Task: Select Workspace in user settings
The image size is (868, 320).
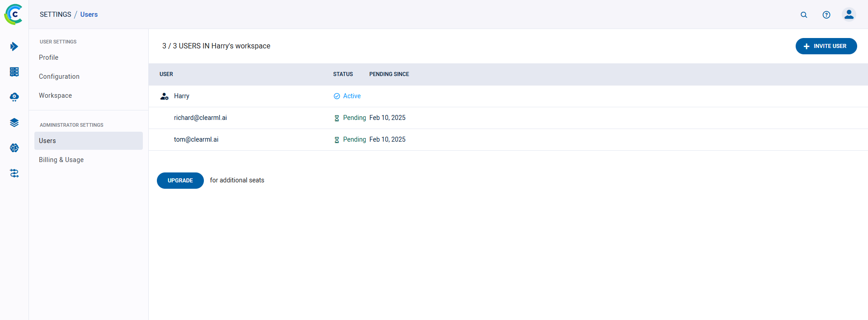Action: click(x=55, y=96)
